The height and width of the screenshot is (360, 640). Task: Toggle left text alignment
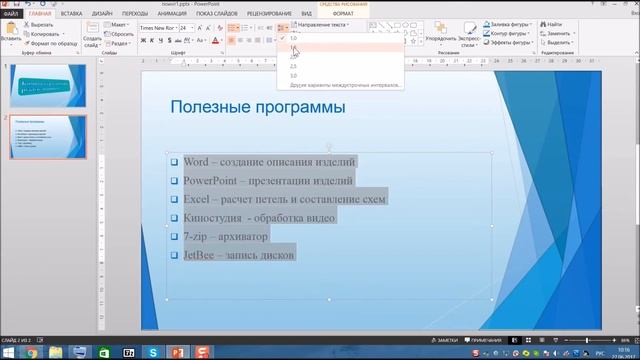click(231, 40)
